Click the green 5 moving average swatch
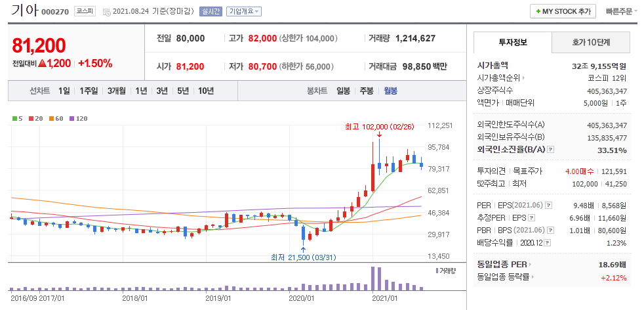Image resolution: width=644 pixels, height=310 pixels. 15,118
